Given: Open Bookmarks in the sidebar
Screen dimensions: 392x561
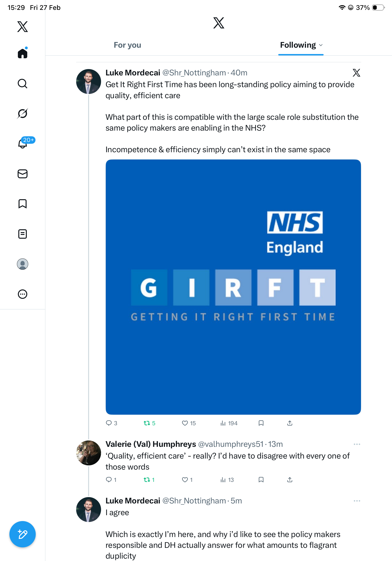Looking at the screenshot, I should point(23,204).
